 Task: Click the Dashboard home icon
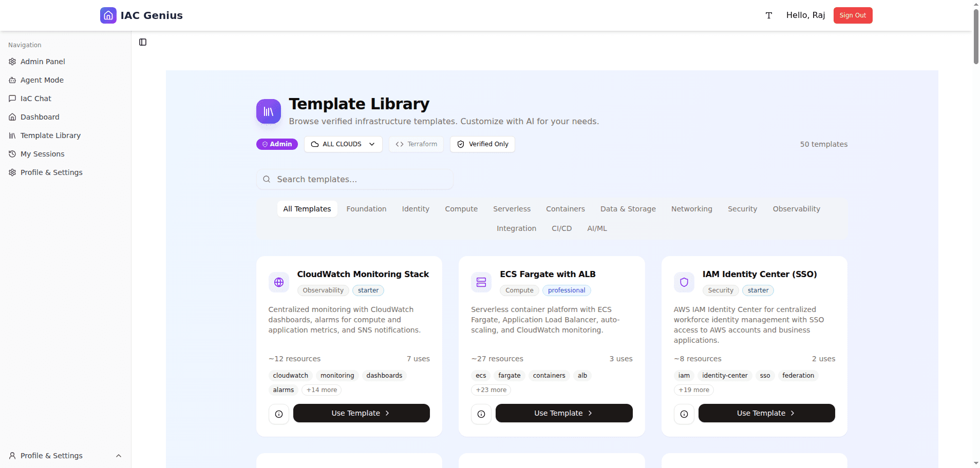(x=12, y=117)
